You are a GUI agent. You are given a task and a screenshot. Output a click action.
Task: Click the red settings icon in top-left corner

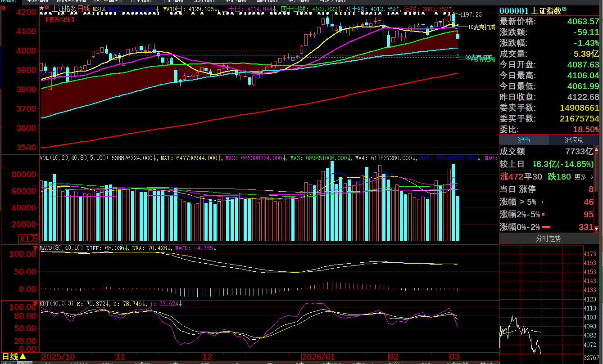pos(3,9)
